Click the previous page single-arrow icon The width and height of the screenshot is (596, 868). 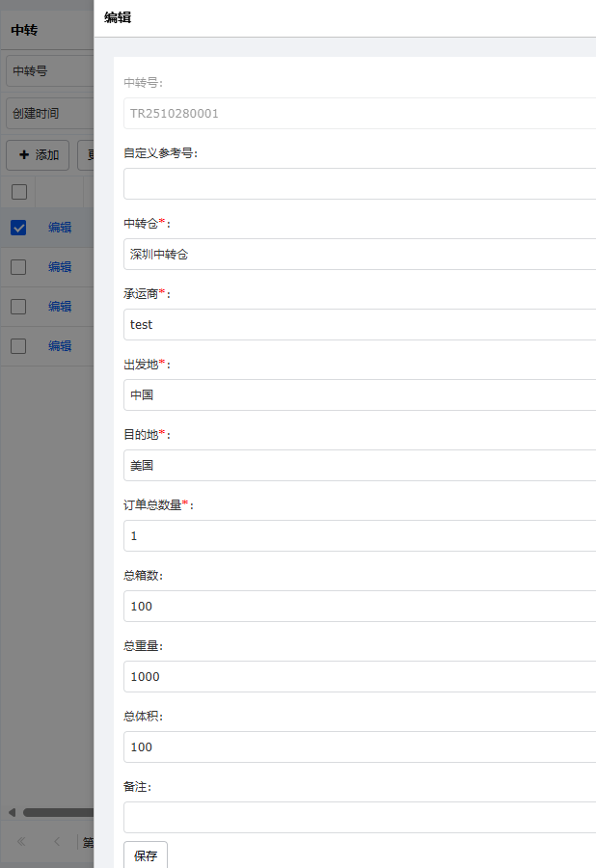tap(57, 842)
